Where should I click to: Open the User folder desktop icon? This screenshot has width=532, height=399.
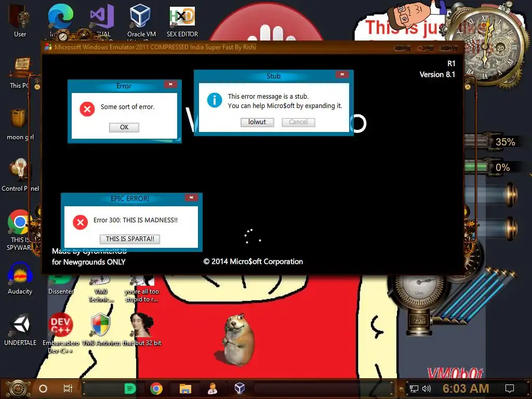tap(20, 20)
